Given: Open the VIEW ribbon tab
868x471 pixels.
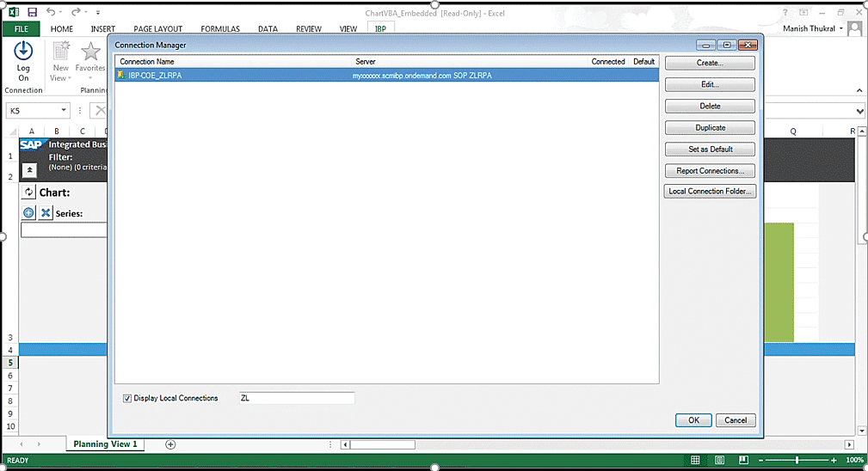Looking at the screenshot, I should click(x=348, y=28).
